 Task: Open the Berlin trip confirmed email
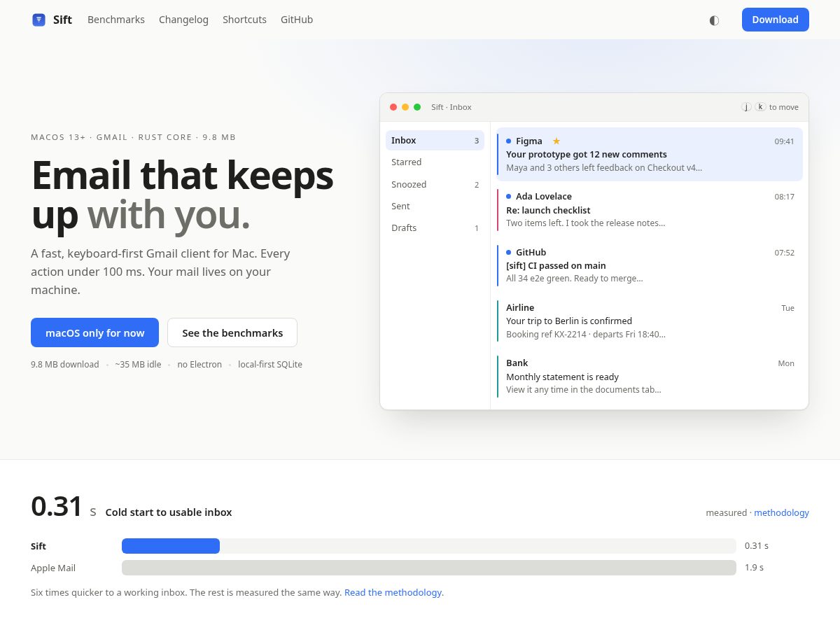[650, 321]
